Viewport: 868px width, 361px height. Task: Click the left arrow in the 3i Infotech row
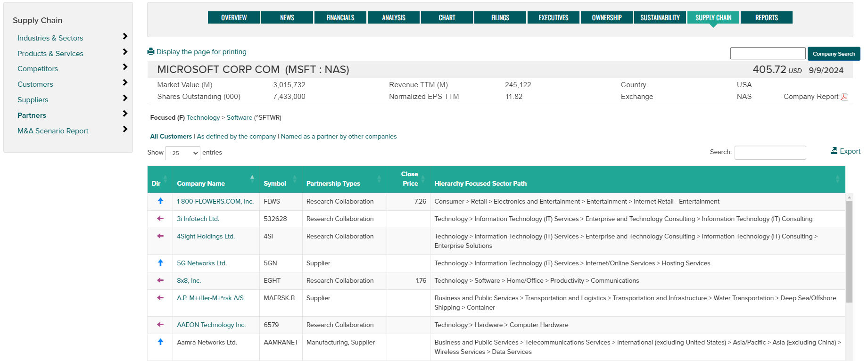tap(160, 219)
